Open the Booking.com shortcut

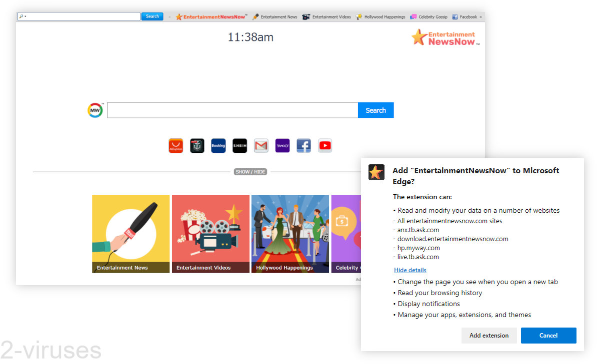click(x=218, y=145)
